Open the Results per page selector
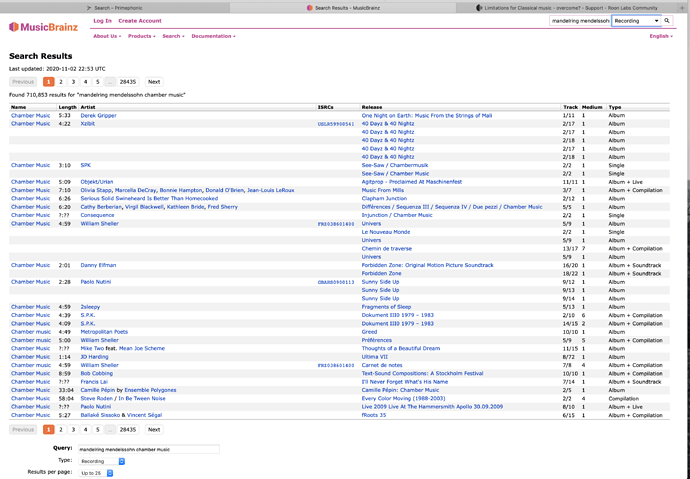This screenshot has width=690, height=479. click(96, 473)
